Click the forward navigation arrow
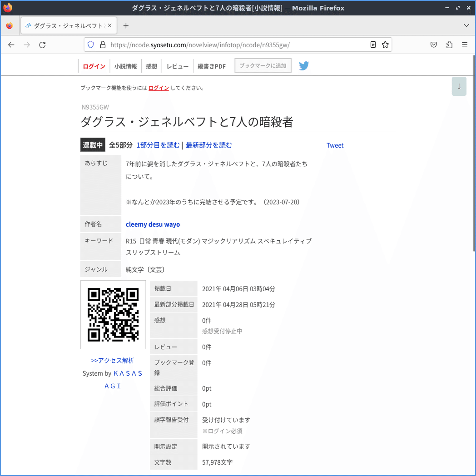Viewport: 476px width, 476px height. tap(27, 45)
